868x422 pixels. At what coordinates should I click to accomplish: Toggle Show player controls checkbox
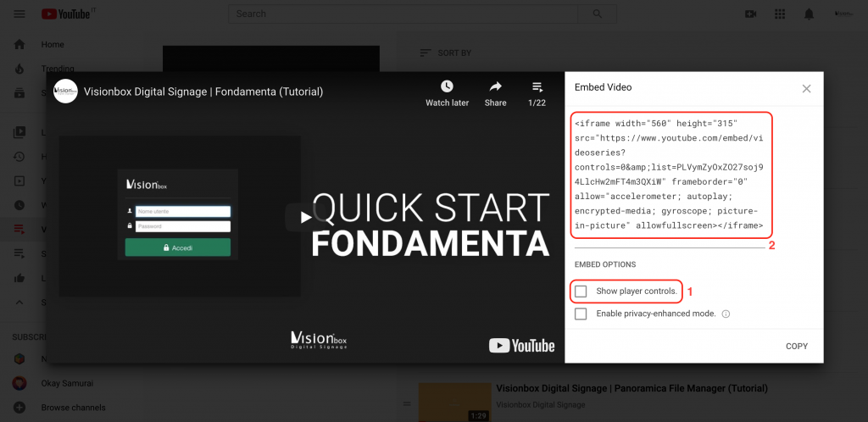point(581,292)
